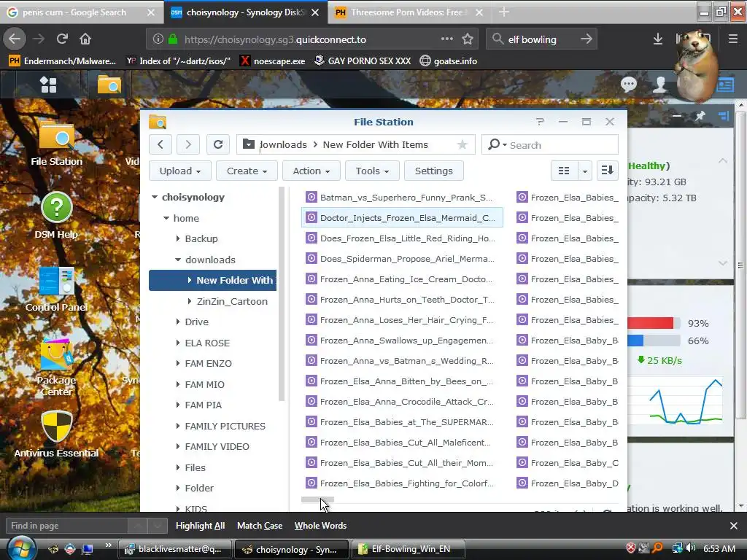This screenshot has width=747, height=560.
Task: Click the volume icon in system tray
Action: pyautogui.click(x=691, y=548)
